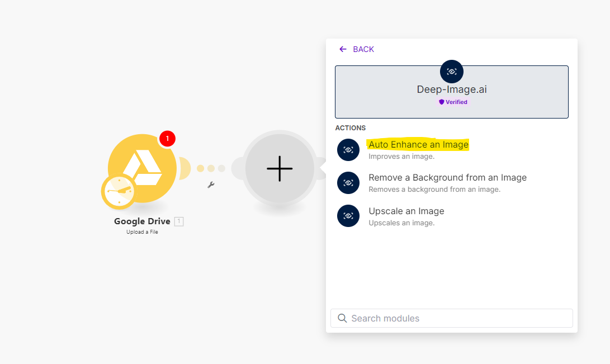Screen dimensions: 610x364
Task: Select the Auto Enhance eye icon
Action: point(348,150)
